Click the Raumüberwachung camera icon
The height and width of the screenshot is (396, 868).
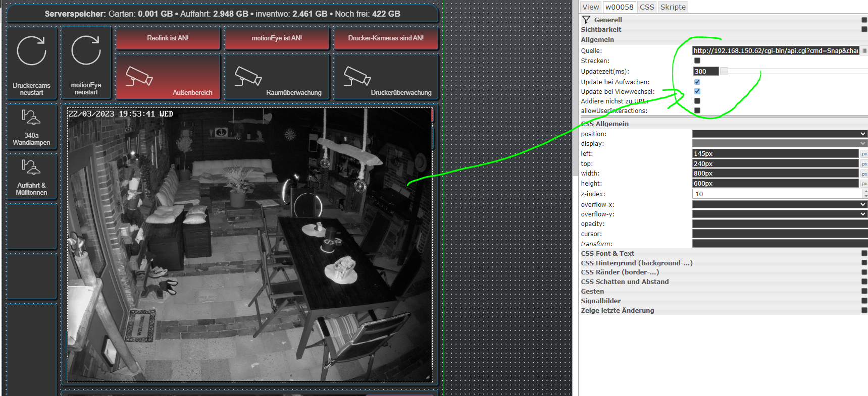[x=248, y=76]
